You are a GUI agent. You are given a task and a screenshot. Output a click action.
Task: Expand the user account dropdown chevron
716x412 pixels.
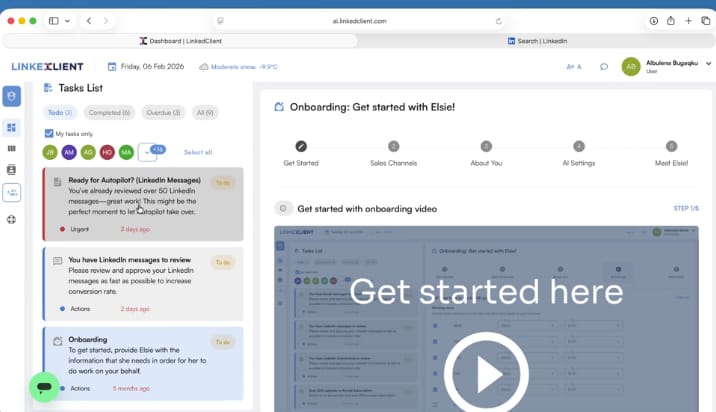[x=708, y=63]
